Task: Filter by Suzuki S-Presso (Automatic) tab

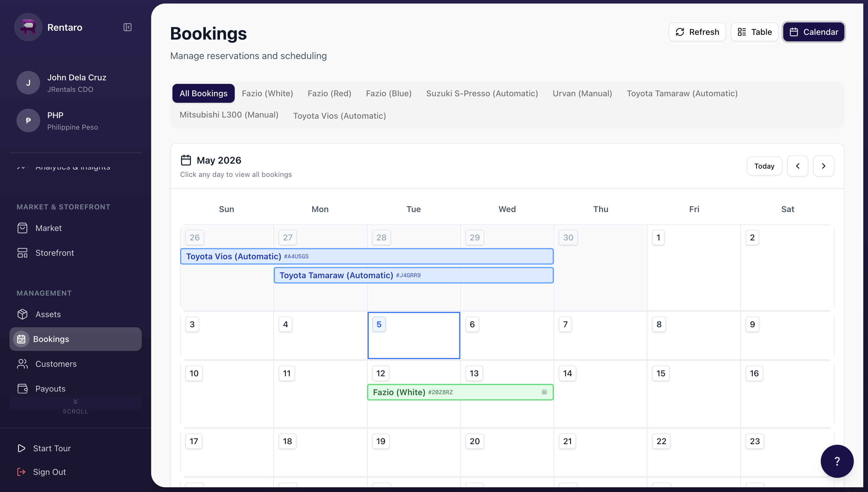Action: [482, 93]
